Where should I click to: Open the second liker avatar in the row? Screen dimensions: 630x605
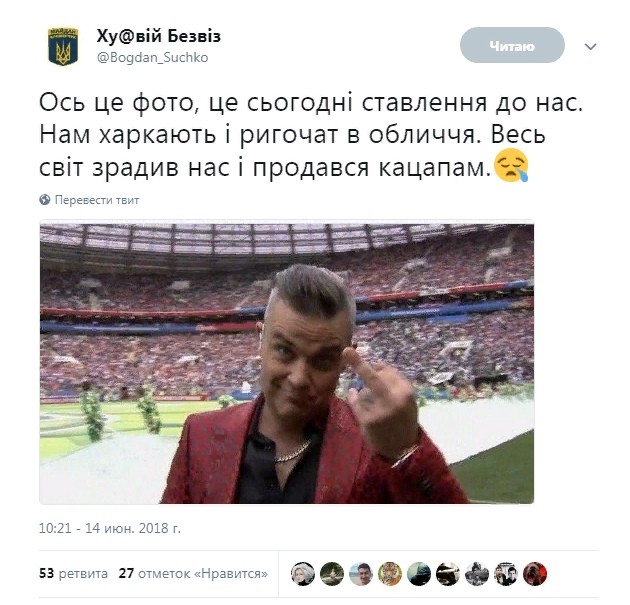(332, 574)
